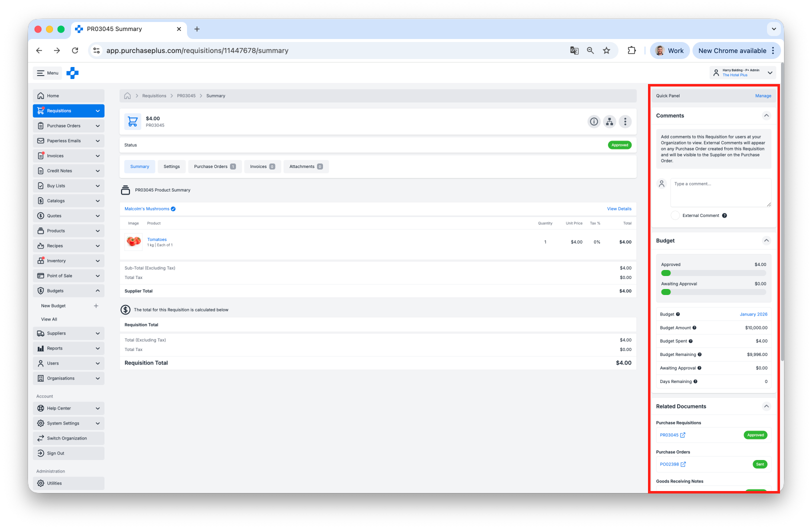
Task: Open browser zoom magnifier icon
Action: point(590,50)
